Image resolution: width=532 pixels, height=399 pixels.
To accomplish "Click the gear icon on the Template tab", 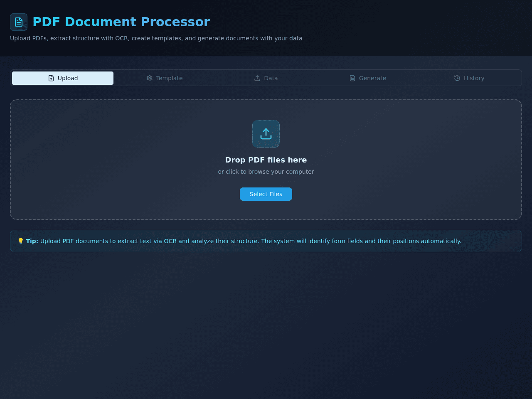I will pyautogui.click(x=150, y=78).
